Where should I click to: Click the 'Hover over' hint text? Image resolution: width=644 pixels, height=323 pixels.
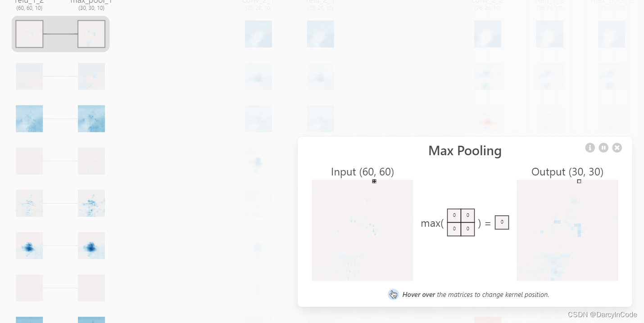[419, 295]
